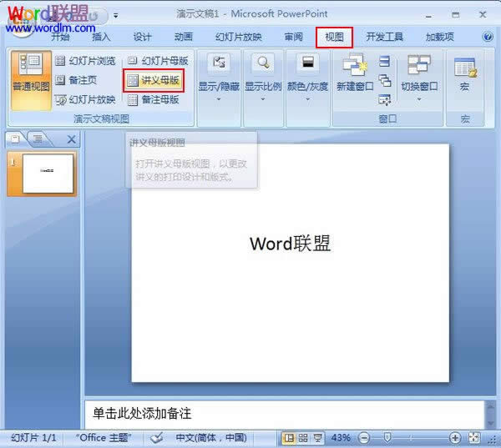Expand the Zoom (显示比例) dropdown arrow
Image resolution: width=501 pixels, height=448 pixels.
click(x=263, y=99)
